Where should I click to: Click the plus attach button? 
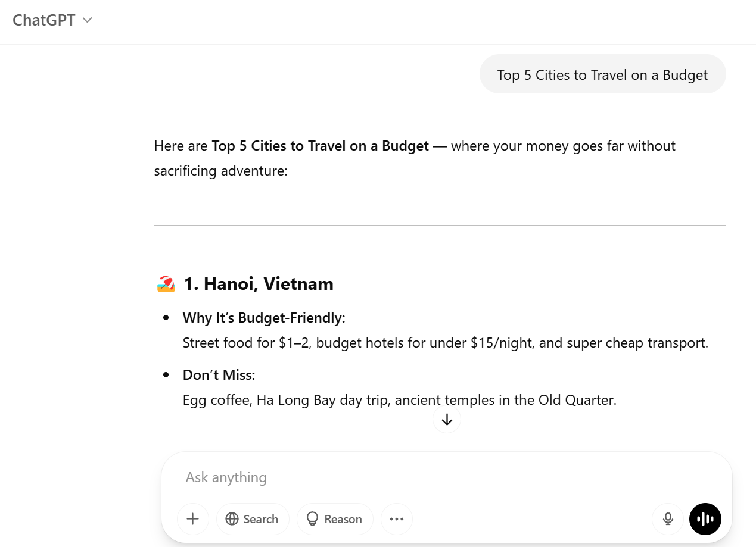pyautogui.click(x=192, y=519)
